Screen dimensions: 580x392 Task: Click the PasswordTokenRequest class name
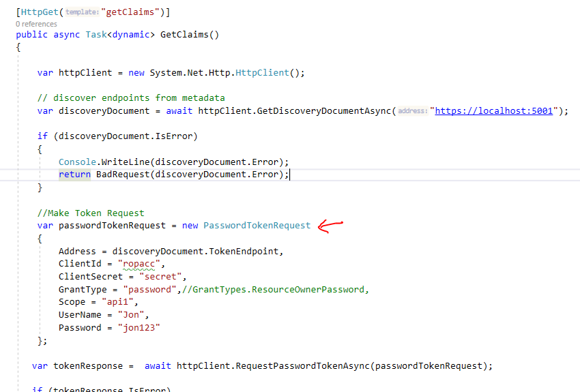tap(257, 226)
